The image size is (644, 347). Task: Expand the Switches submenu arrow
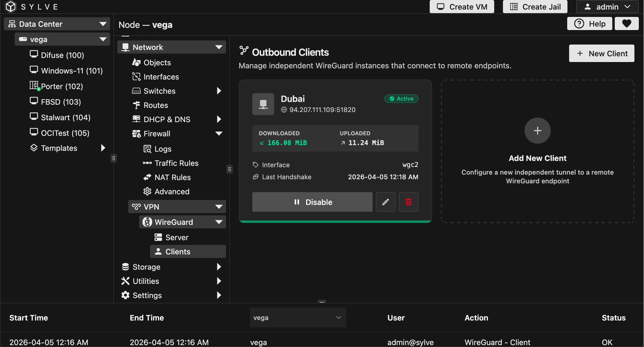(x=219, y=91)
